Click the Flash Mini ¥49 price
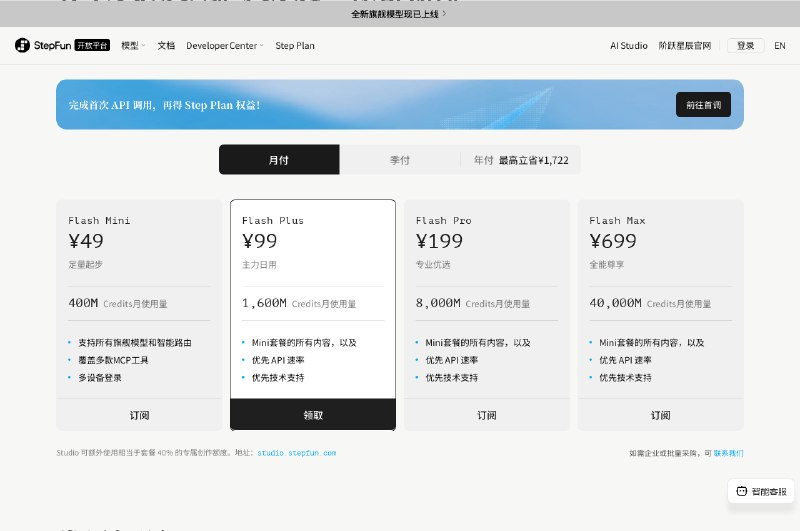This screenshot has width=800, height=531. click(86, 241)
